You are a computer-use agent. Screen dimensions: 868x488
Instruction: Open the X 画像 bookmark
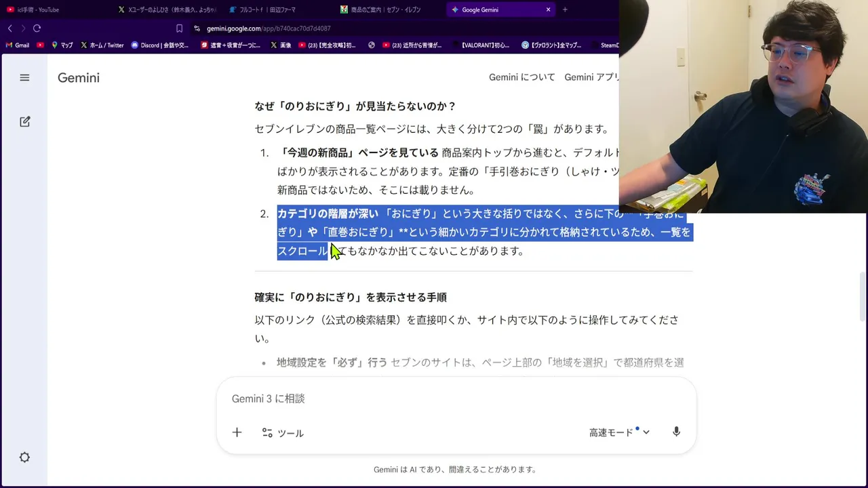tap(281, 45)
